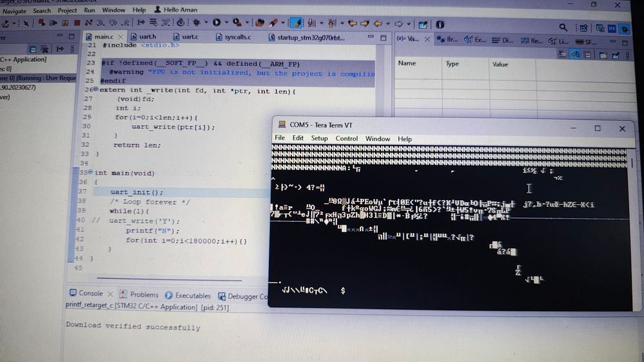Click the green Run launch icon
Viewport: 644px width, 362px height.
pyautogui.click(x=217, y=23)
